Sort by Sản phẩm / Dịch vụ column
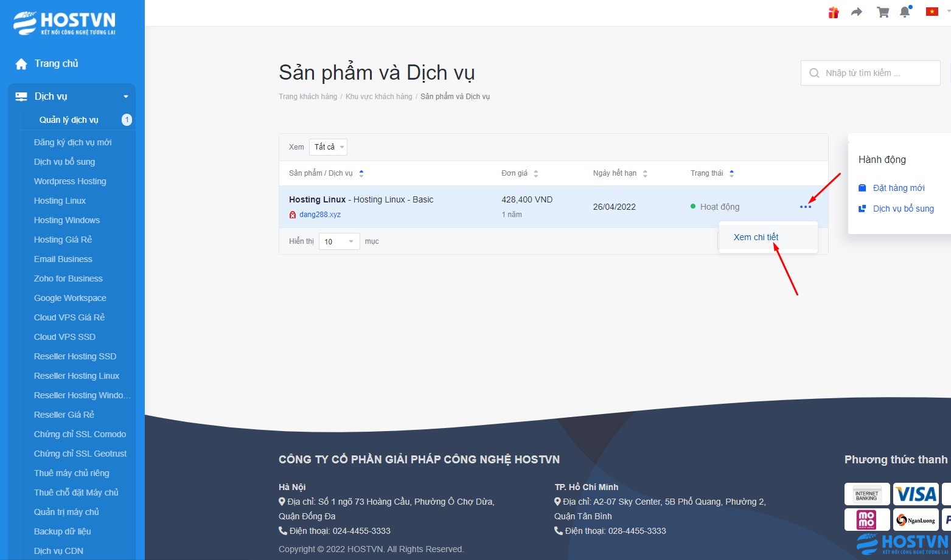Viewport: 951px width, 560px height. click(326, 173)
